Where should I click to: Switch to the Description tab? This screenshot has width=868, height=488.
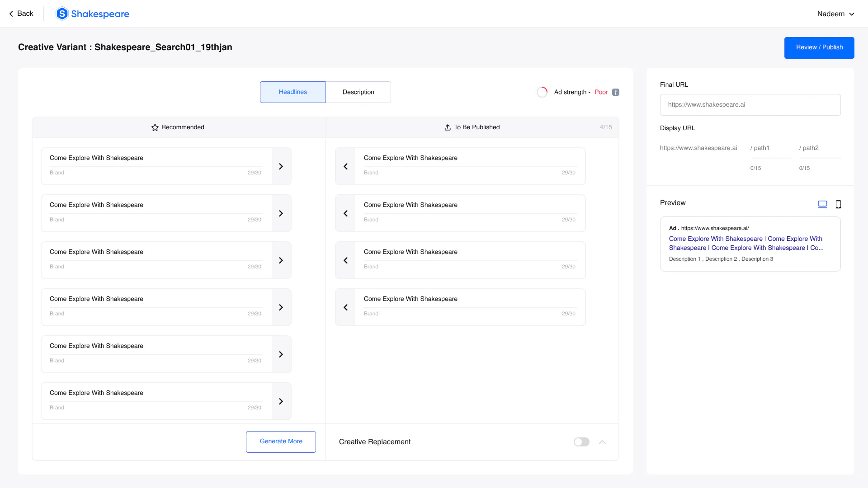358,92
